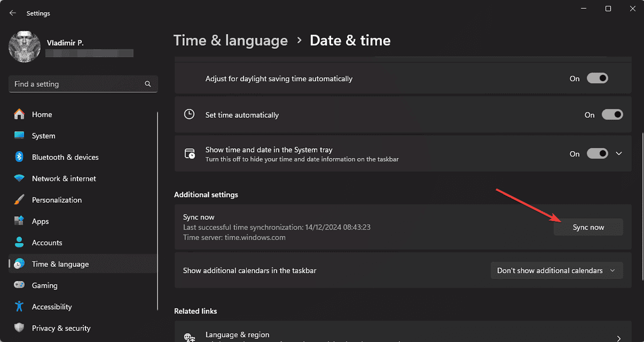Turn off Set time automatically

(x=612, y=115)
